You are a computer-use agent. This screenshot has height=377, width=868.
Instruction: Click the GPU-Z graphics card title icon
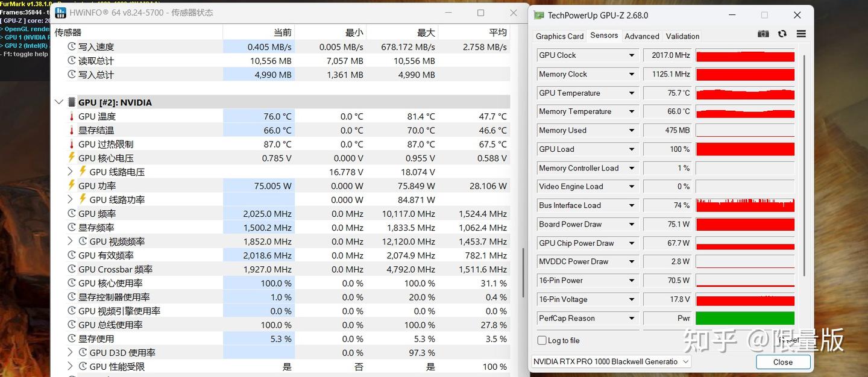click(539, 15)
